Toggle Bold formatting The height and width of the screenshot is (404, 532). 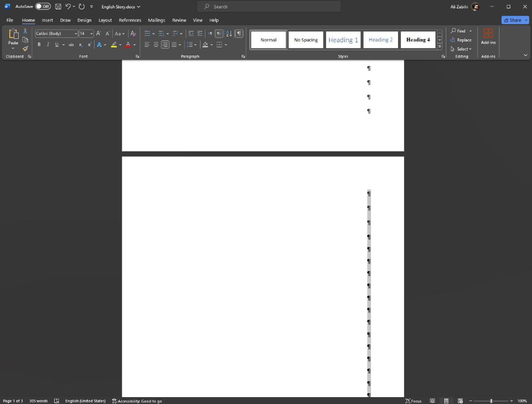point(39,45)
